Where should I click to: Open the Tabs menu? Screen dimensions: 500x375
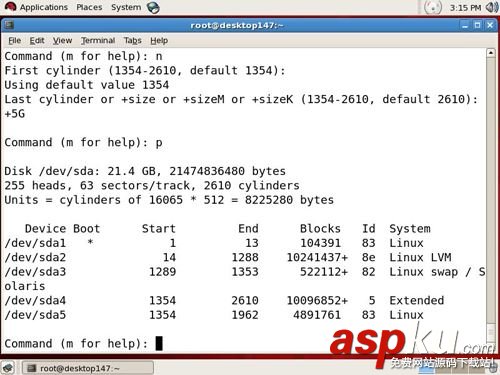point(133,41)
